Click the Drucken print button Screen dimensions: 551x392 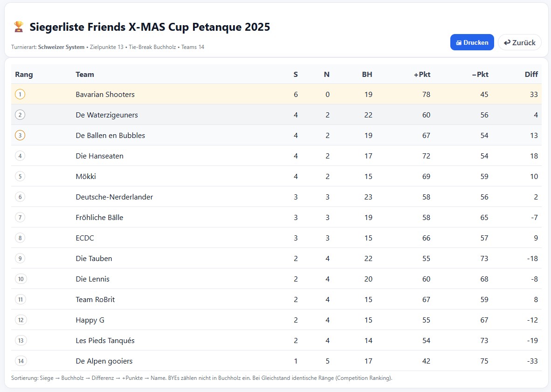click(x=472, y=42)
